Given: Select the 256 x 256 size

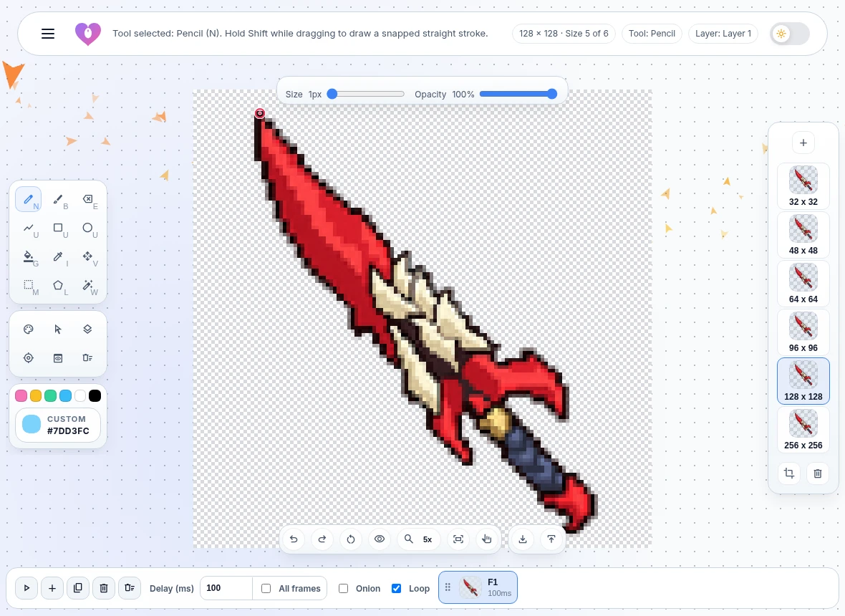Looking at the screenshot, I should click(x=803, y=430).
